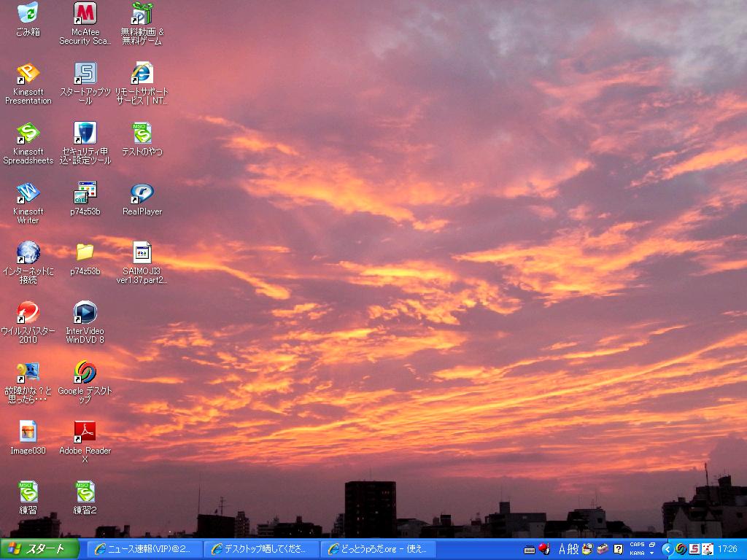Change IME conversion mode 般 indicator
Image resolution: width=747 pixels, height=560 pixels.
pos(573,549)
